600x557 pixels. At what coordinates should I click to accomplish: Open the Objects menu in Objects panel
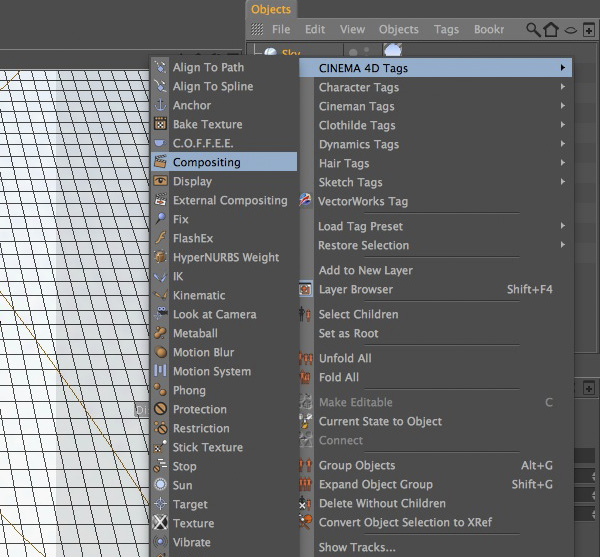(x=398, y=29)
